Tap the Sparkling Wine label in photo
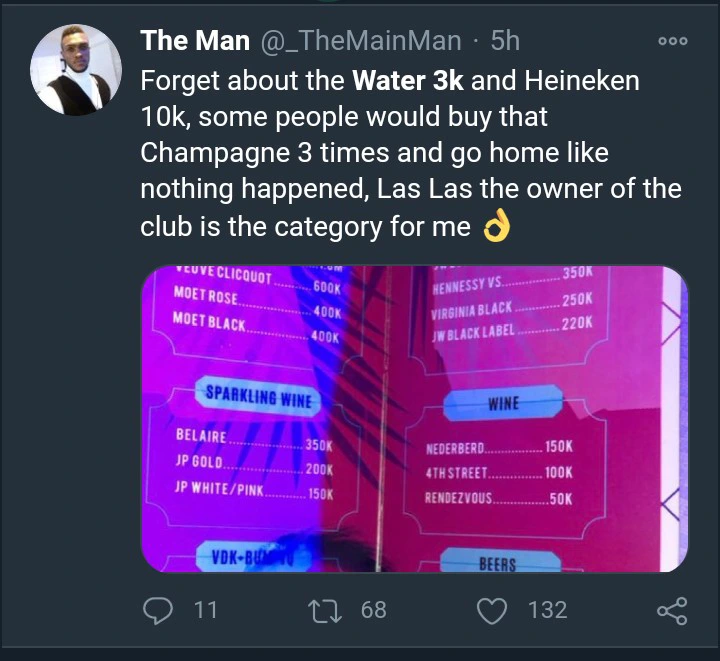The image size is (720, 661). [x=259, y=397]
